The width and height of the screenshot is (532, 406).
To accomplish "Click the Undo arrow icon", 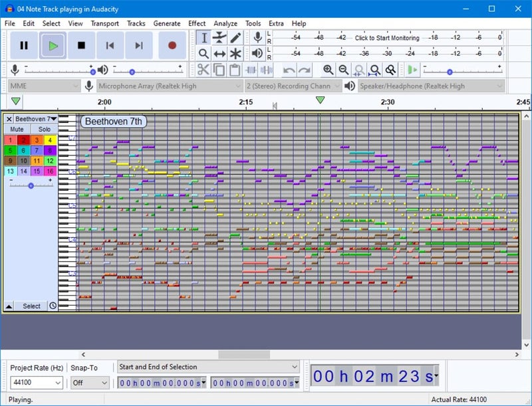I will [x=289, y=68].
